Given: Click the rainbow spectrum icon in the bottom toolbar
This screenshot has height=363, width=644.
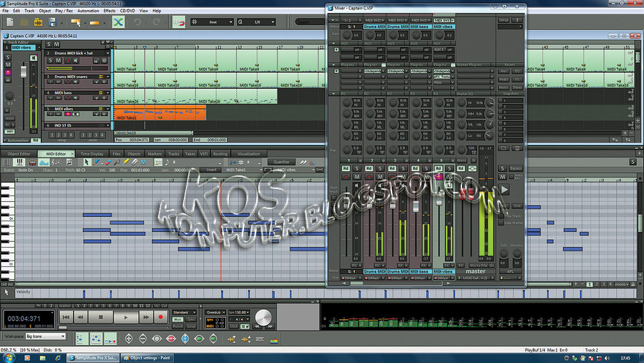Looking at the screenshot, I should [x=274, y=339].
